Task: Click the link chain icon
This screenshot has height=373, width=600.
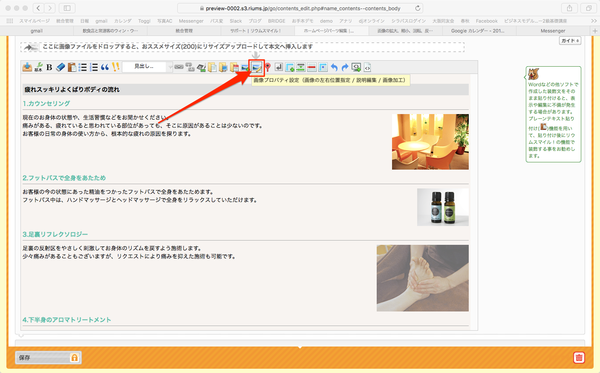Action: click(179, 67)
